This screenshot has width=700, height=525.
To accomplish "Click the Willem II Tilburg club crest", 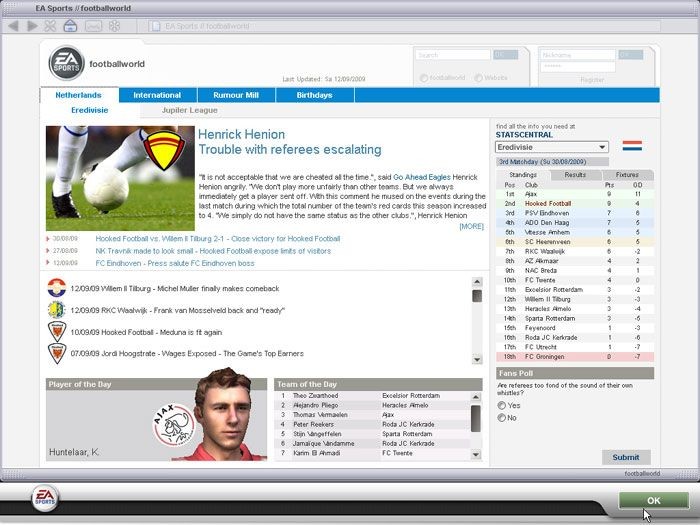I will [x=57, y=288].
